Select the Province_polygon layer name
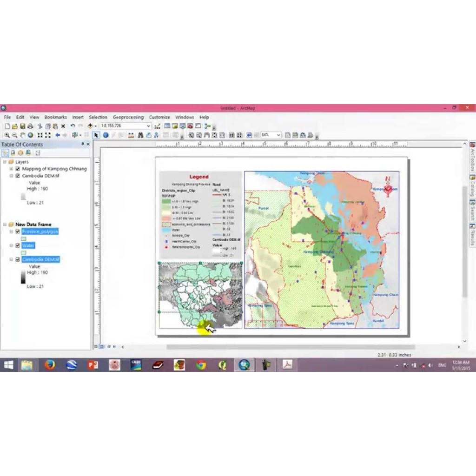 [x=40, y=231]
